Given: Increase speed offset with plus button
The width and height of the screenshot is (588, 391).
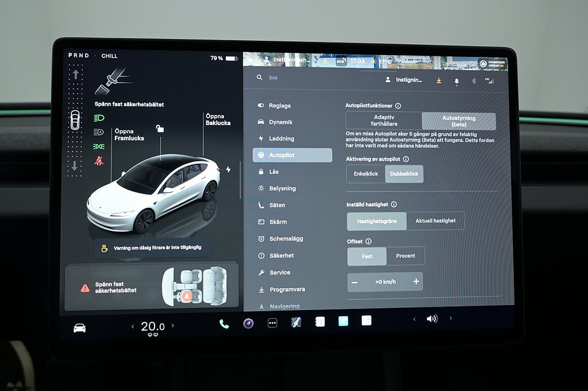Looking at the screenshot, I should point(416,282).
